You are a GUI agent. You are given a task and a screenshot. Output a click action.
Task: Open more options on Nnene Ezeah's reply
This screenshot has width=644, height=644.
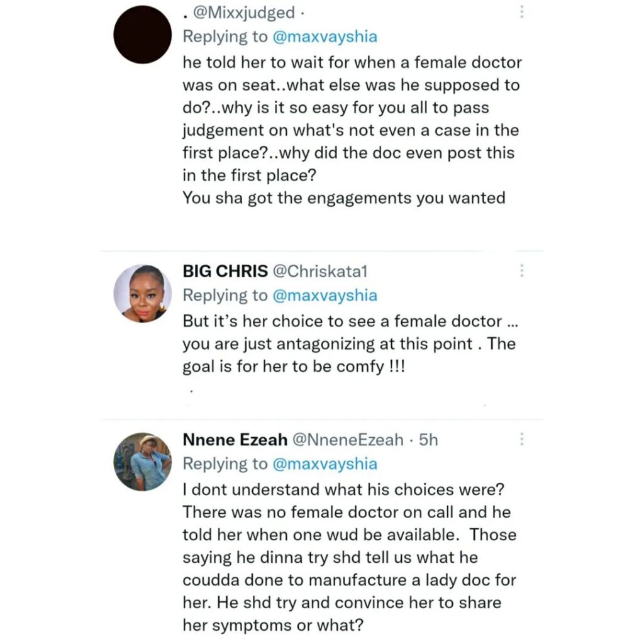pyautogui.click(x=521, y=439)
